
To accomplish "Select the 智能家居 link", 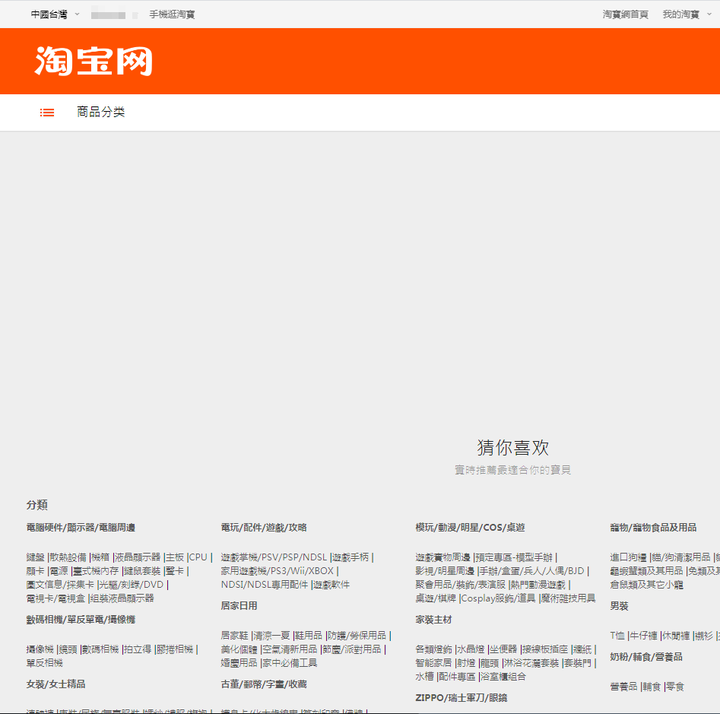I will pos(434,663).
